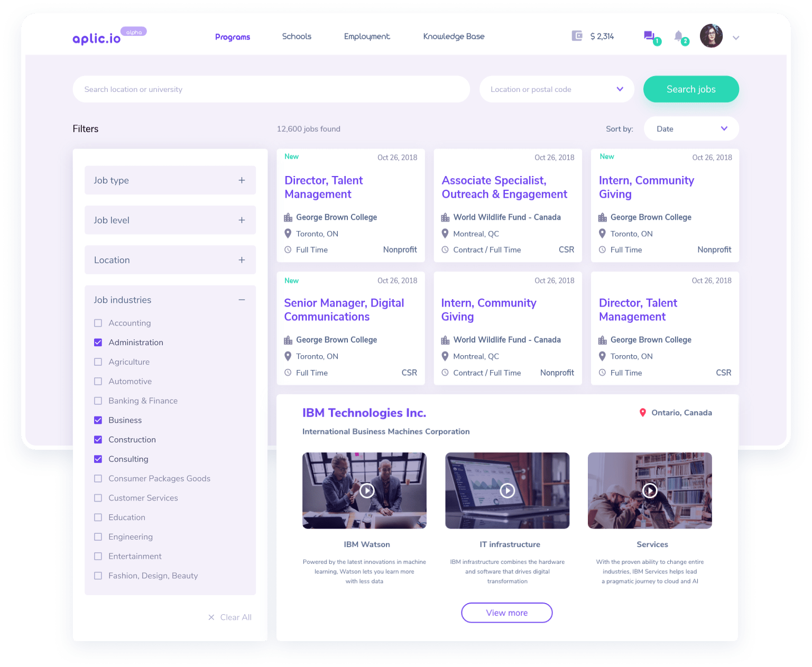
Task: Open the Location or postal code dropdown
Action: 557,89
